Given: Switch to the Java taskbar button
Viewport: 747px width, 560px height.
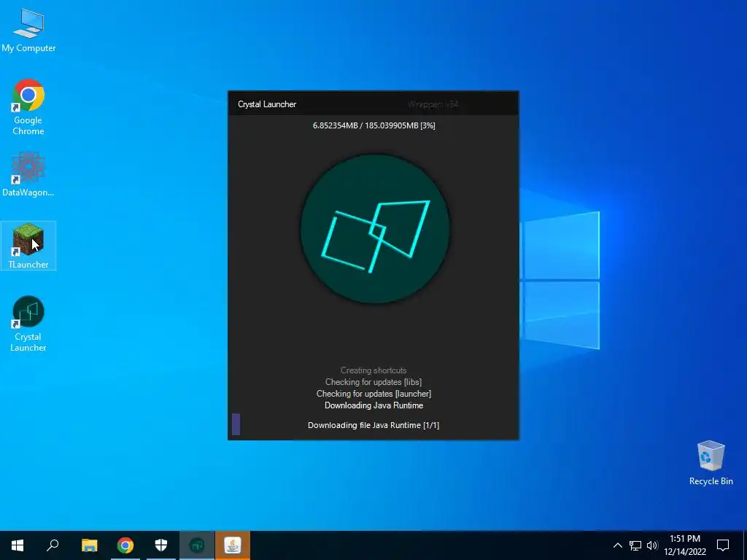Looking at the screenshot, I should pos(233,545).
